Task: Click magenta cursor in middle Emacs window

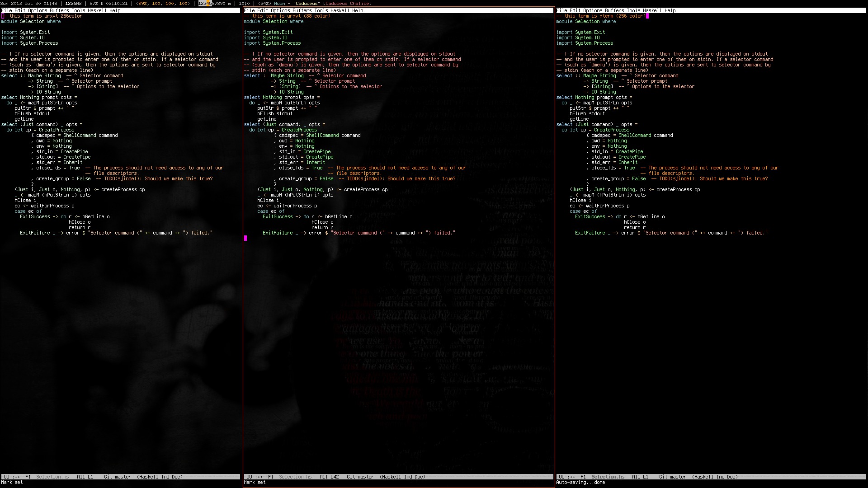Action: [245, 238]
